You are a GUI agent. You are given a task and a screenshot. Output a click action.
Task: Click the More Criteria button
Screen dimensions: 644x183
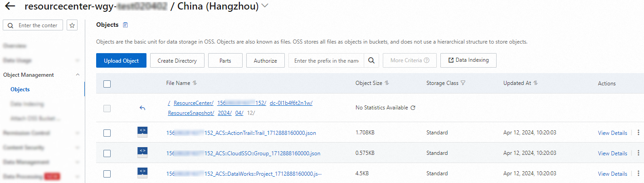[410, 60]
